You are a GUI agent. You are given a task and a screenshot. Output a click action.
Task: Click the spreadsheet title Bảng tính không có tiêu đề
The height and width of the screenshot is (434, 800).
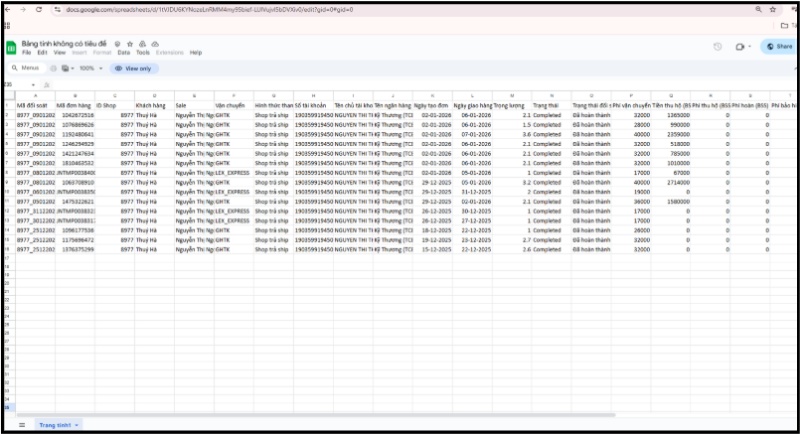[64, 44]
